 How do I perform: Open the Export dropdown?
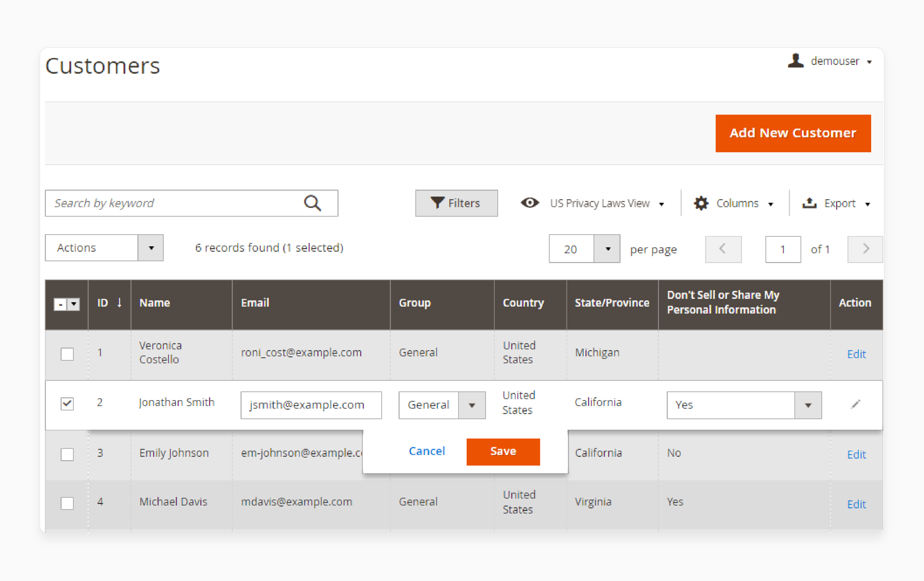coord(847,203)
